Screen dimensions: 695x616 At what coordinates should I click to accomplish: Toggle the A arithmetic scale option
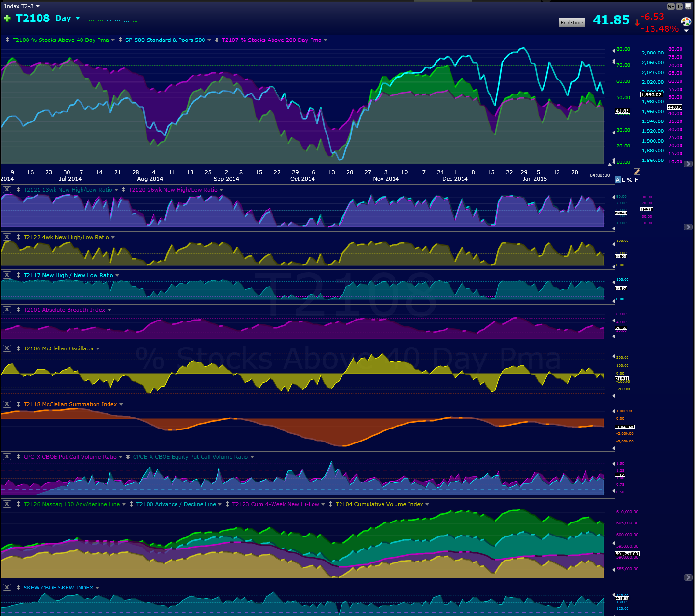pos(618,180)
